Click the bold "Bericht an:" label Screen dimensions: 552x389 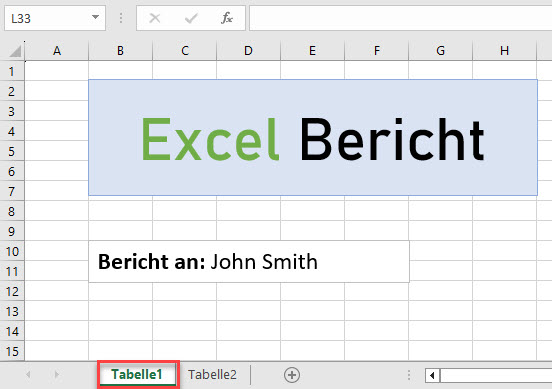(151, 262)
